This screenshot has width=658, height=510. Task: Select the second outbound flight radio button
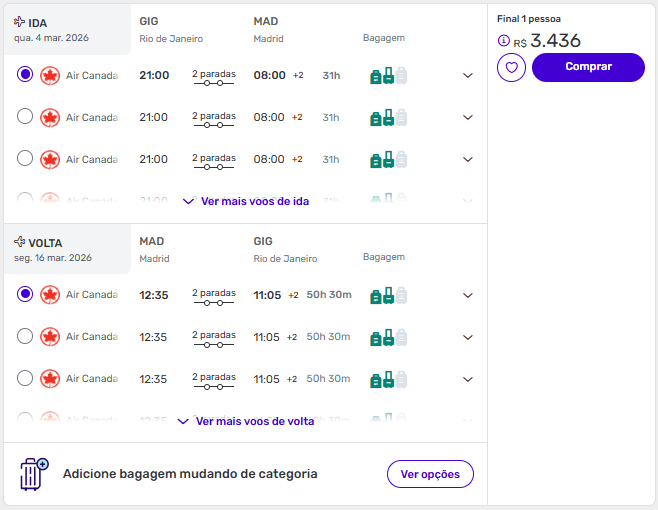coord(25,117)
